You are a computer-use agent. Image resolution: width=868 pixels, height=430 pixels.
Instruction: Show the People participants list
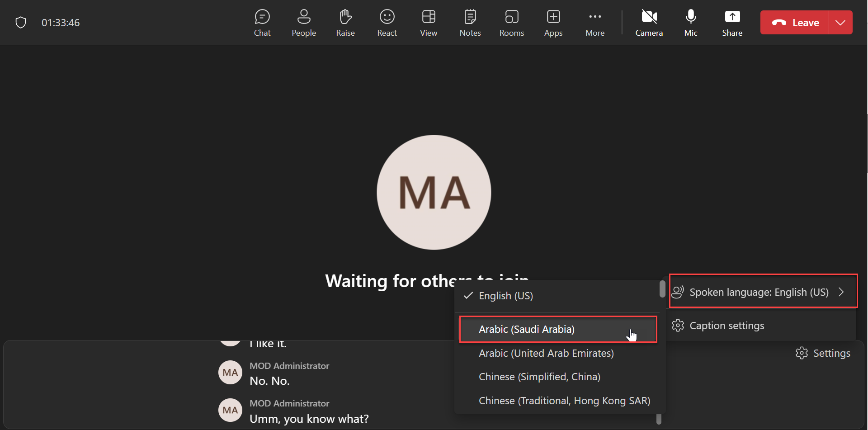[x=303, y=23]
